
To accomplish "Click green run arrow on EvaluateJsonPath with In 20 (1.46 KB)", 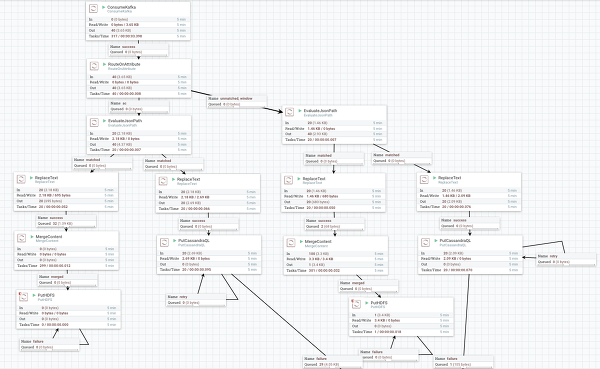I will pos(300,110).
